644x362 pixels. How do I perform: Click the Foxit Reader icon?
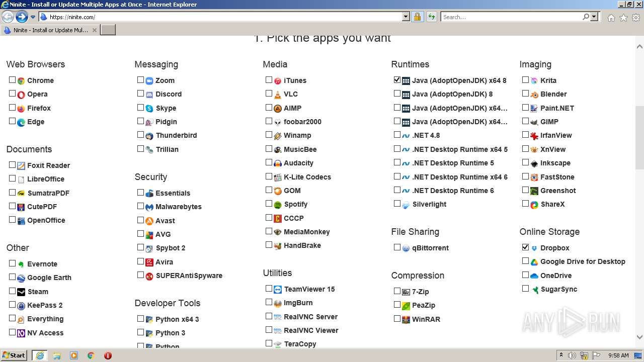[21, 166]
